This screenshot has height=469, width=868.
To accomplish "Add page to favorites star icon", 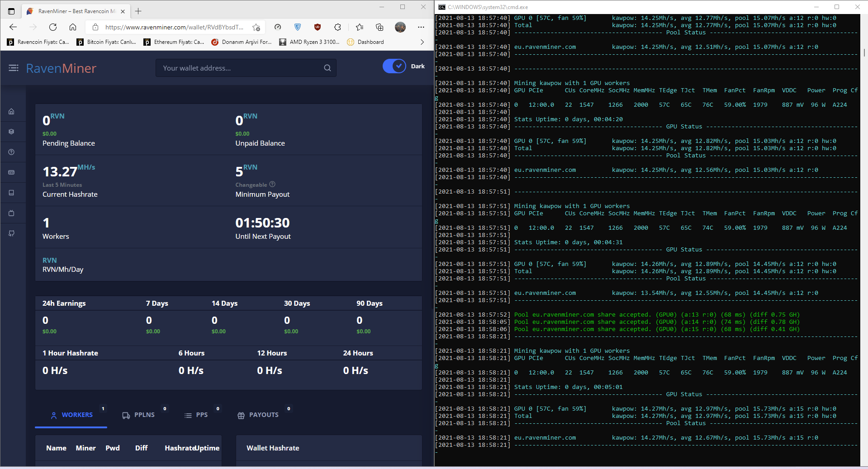I will (256, 27).
